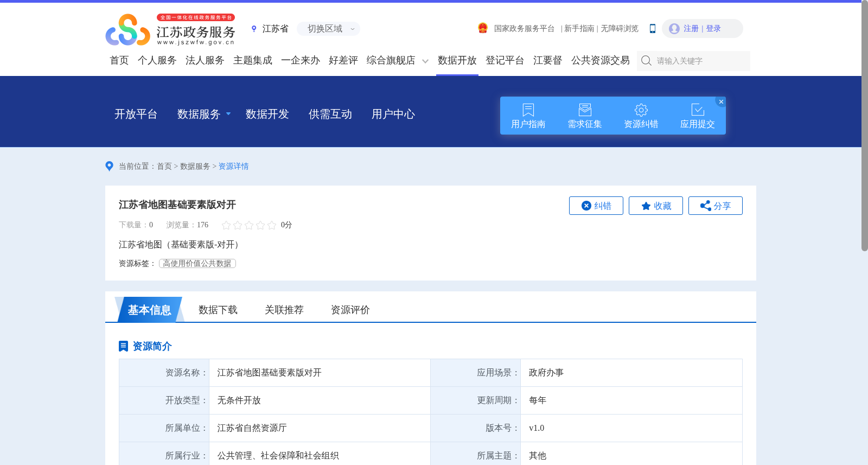Open the 登记平台 menu item
The image size is (868, 465).
pyautogui.click(x=505, y=60)
